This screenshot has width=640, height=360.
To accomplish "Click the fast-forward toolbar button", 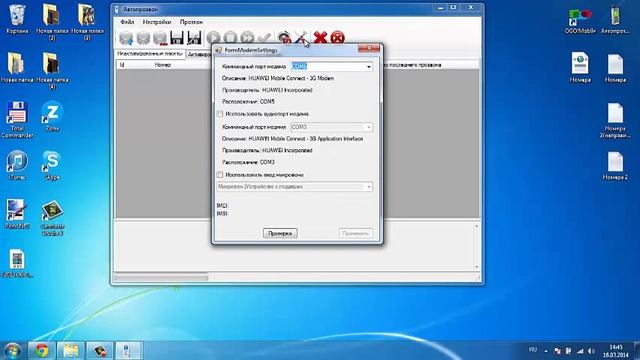I will 247,38.
